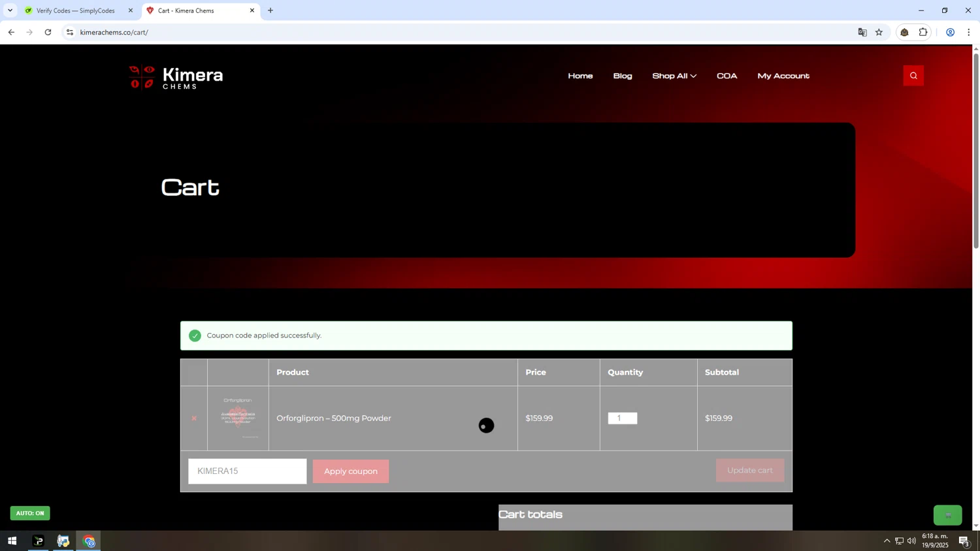The image size is (980, 551).
Task: Remove Orforglipron item with red X
Action: tap(194, 418)
